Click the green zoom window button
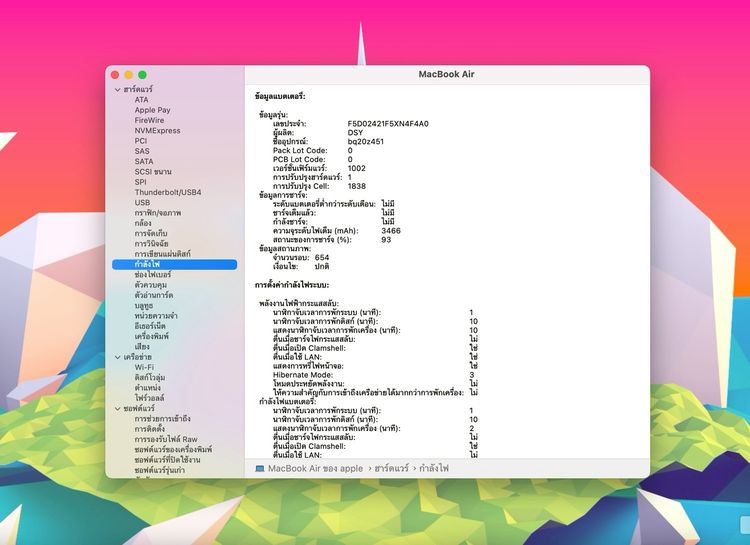The image size is (750, 545). tap(142, 75)
